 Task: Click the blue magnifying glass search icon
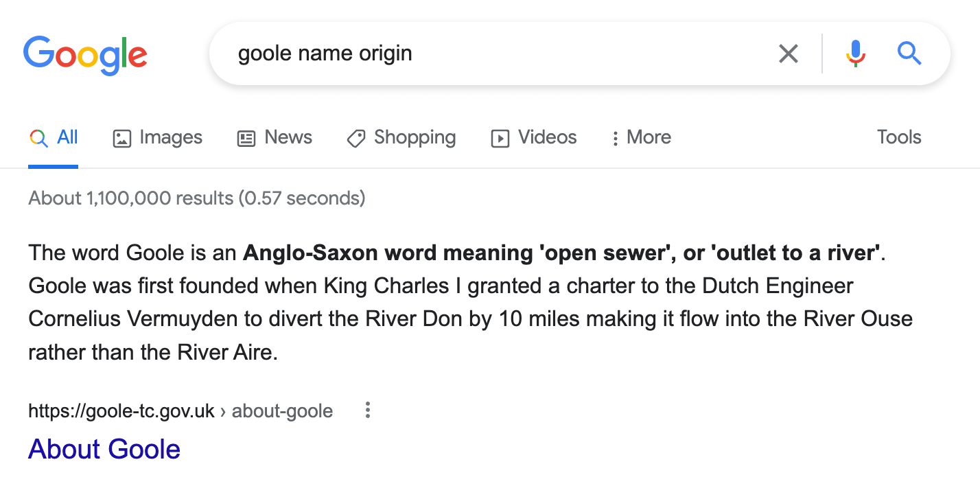tap(909, 54)
